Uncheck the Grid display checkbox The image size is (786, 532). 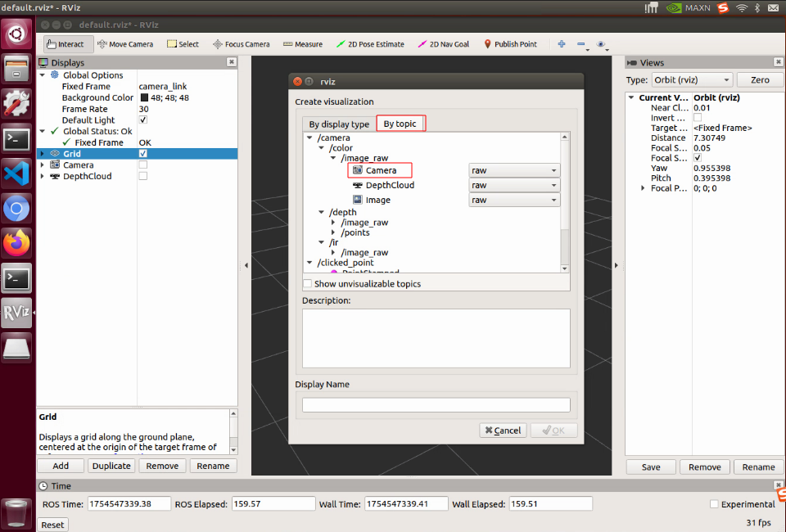[142, 153]
